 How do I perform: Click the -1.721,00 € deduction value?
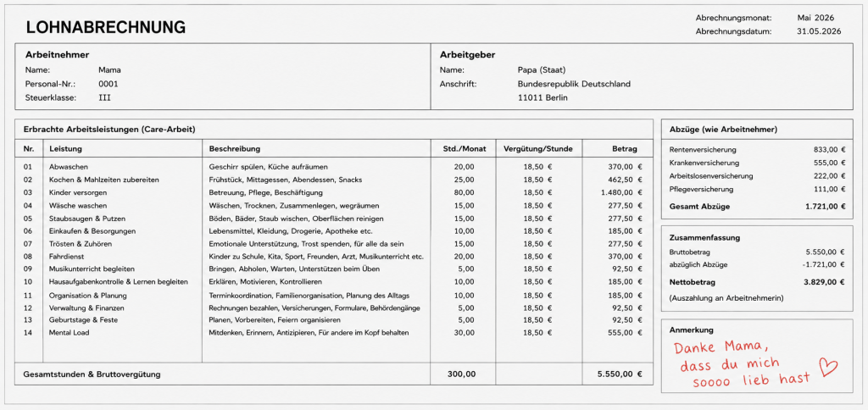pos(823,265)
